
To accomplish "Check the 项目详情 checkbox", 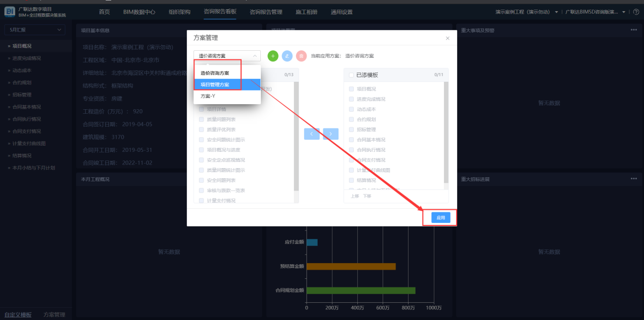I will click(201, 109).
